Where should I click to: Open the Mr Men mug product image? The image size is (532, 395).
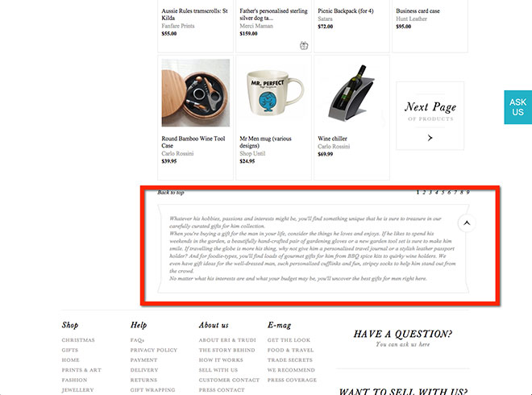pos(273,93)
